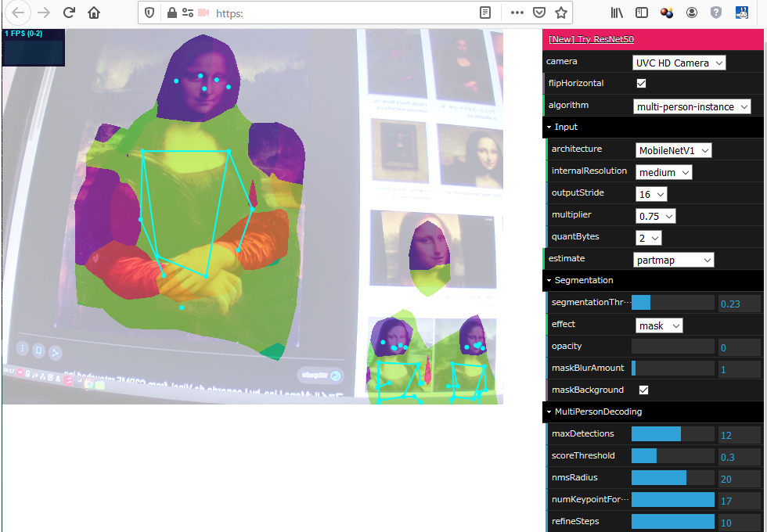Click the scoreThreshold slider
767x532 pixels.
click(x=673, y=455)
